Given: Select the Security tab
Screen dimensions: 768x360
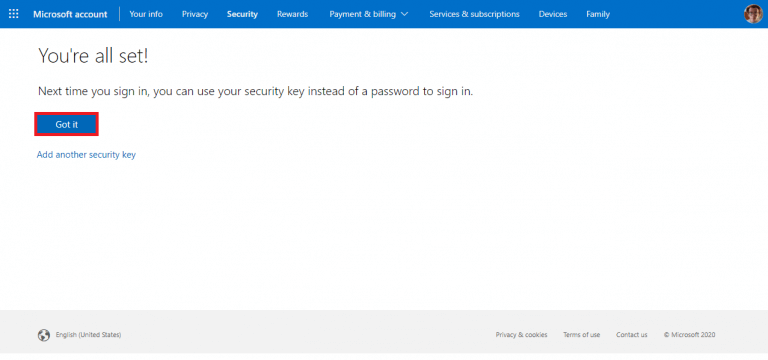Looking at the screenshot, I should [x=242, y=14].
